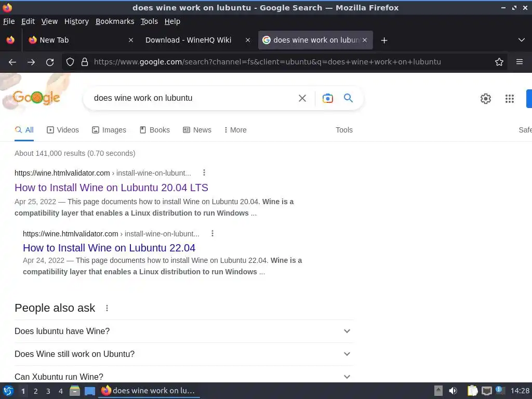
Task: Open the Help menu
Action: pyautogui.click(x=172, y=21)
